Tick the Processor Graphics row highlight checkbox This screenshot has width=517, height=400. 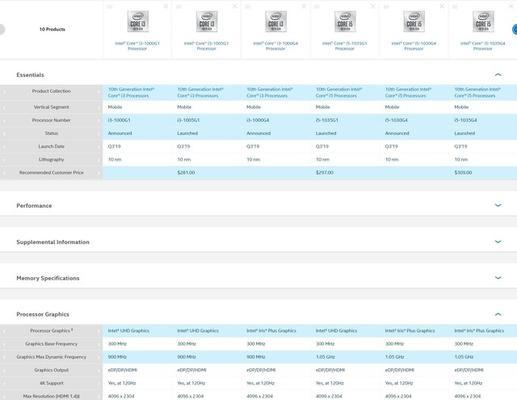coord(4,331)
